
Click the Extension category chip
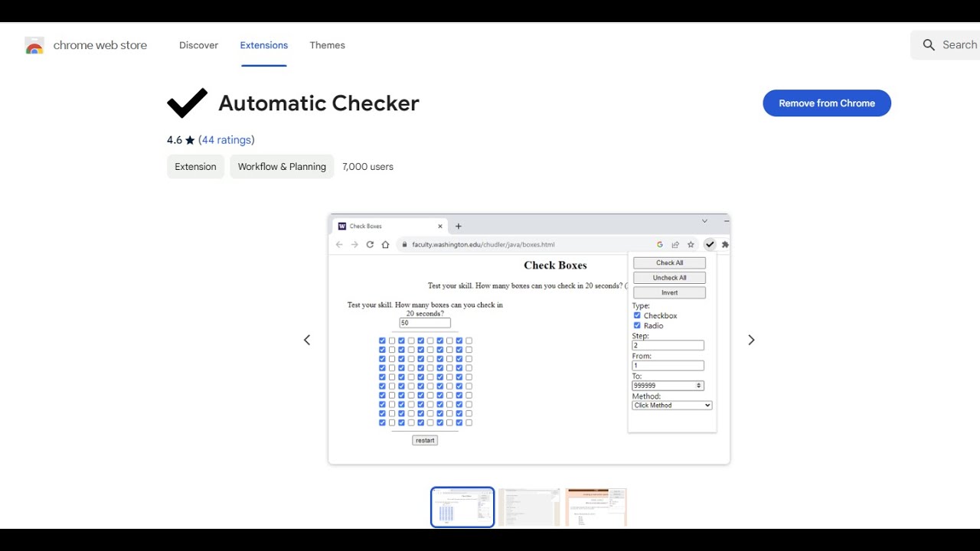(x=195, y=167)
